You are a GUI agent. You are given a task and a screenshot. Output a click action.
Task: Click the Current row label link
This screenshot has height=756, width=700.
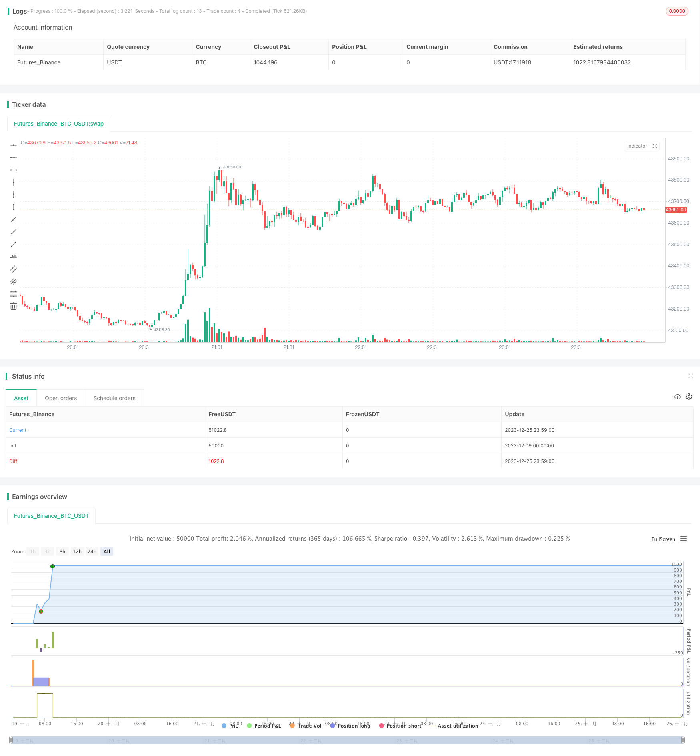click(18, 430)
